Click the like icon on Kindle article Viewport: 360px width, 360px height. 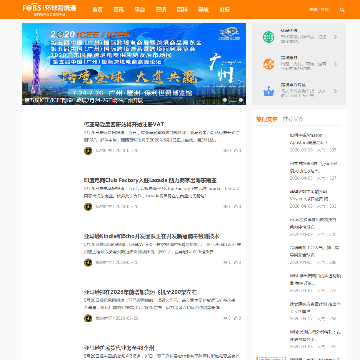pos(236,262)
